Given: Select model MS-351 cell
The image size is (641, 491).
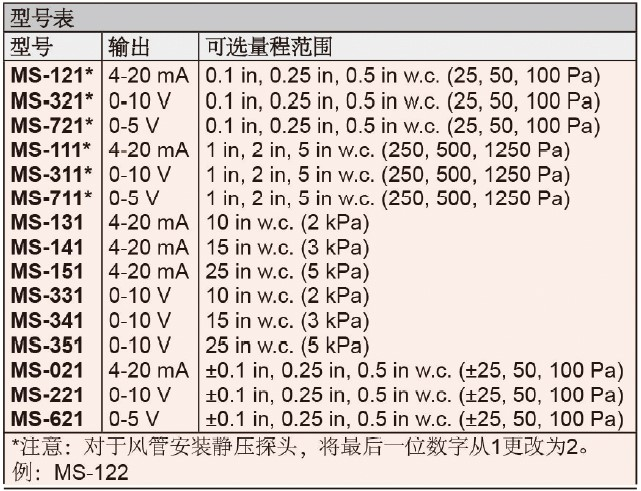Looking at the screenshot, I should tap(47, 345).
